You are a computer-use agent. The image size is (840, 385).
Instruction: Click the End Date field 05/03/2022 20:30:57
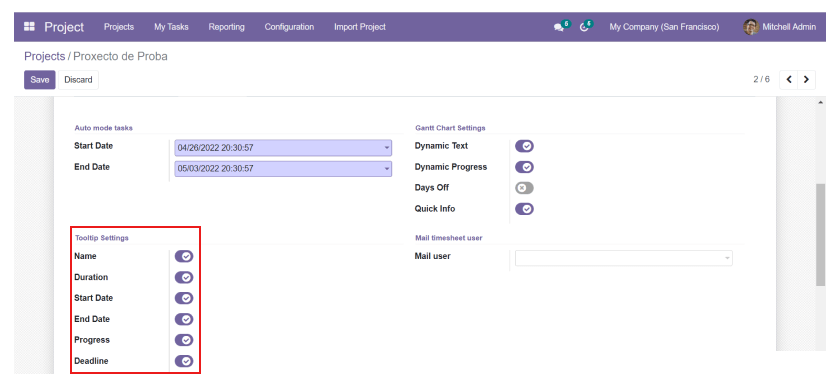(x=283, y=169)
